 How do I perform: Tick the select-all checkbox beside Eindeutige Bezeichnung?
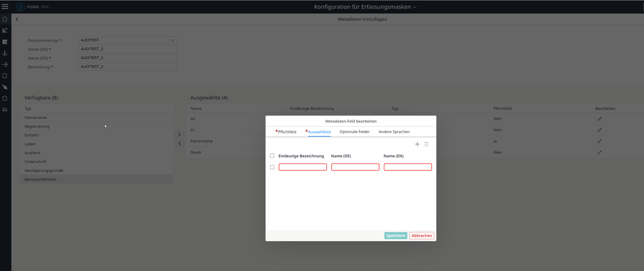coord(272,156)
